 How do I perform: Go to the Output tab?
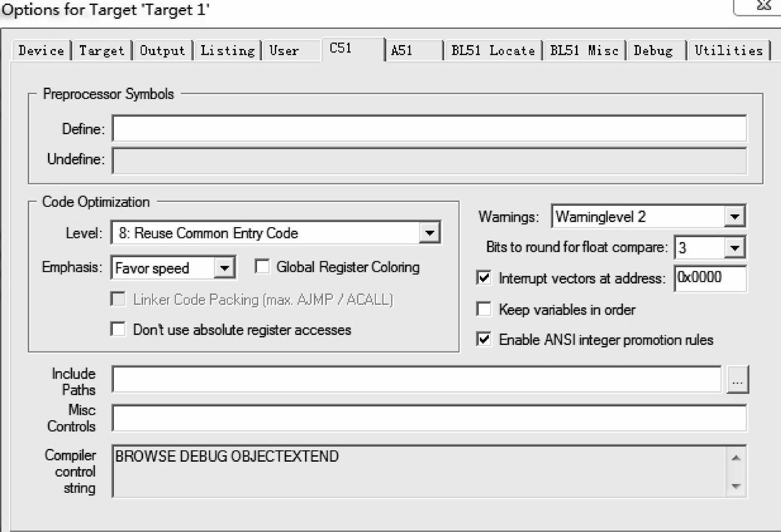(162, 50)
